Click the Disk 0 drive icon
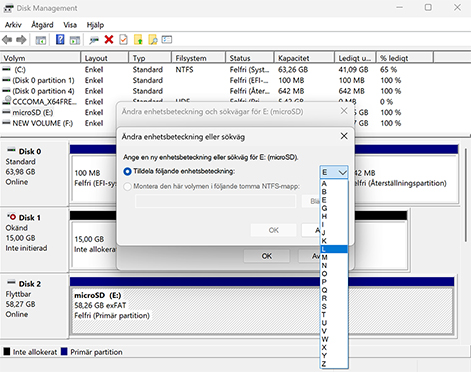The height and width of the screenshot is (372, 471). (11, 150)
